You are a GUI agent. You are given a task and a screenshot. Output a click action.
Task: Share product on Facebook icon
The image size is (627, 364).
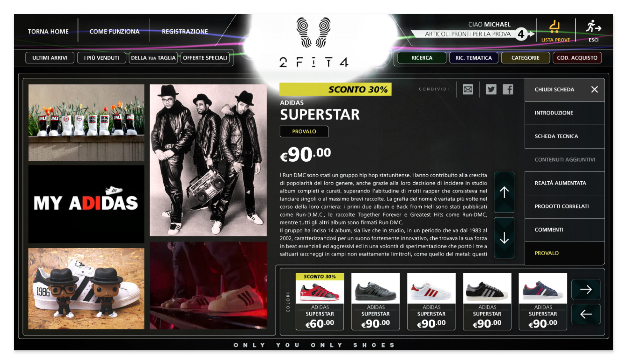point(508,89)
